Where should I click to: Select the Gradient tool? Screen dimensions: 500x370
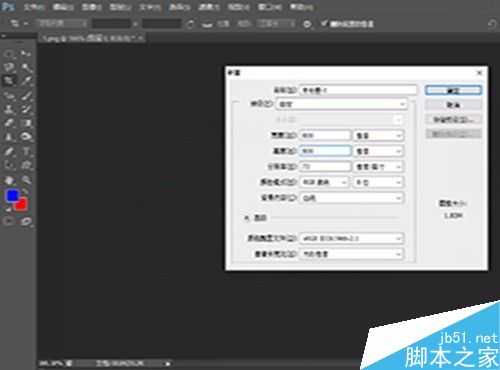[x=26, y=123]
